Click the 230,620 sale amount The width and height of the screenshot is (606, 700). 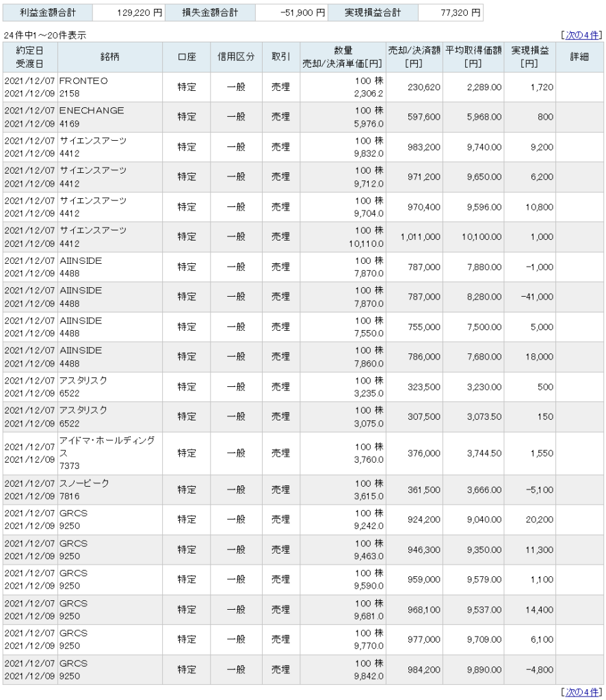(423, 87)
